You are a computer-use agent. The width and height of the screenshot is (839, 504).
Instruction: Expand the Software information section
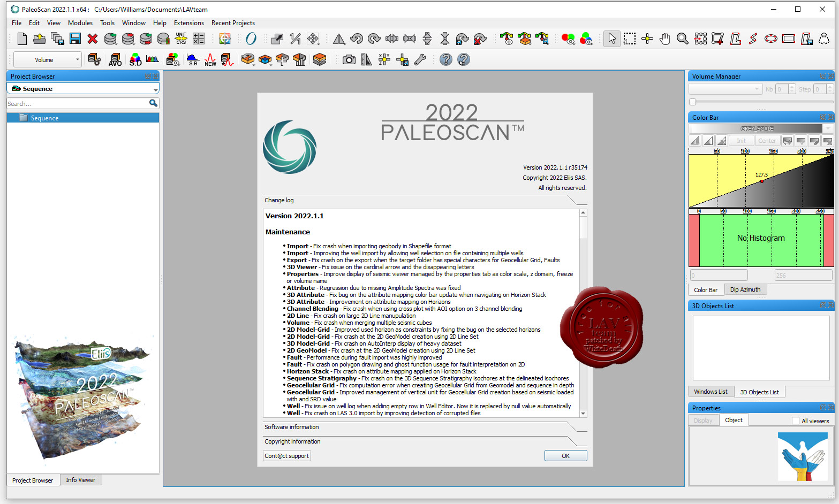coord(425,427)
